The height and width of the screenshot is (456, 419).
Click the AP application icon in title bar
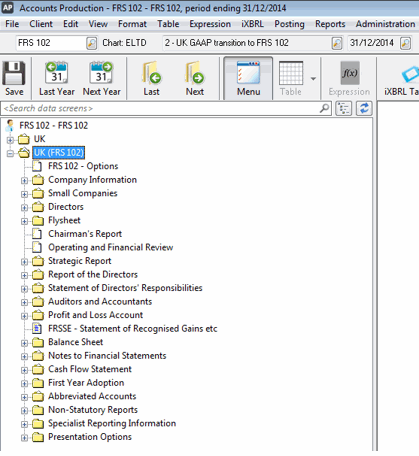point(7,8)
